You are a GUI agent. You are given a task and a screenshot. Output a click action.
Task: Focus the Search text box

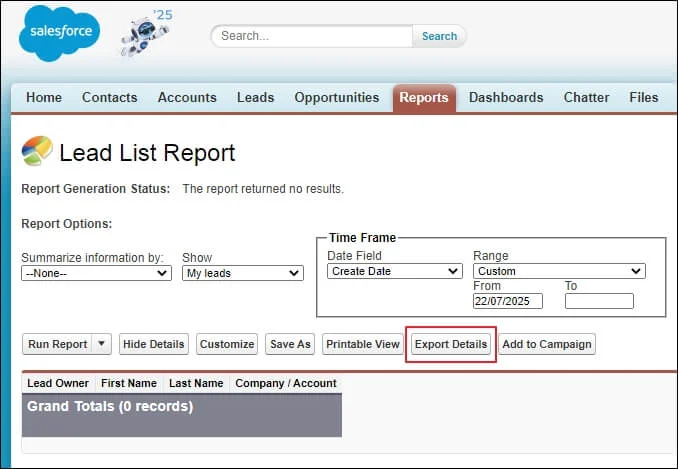[312, 36]
